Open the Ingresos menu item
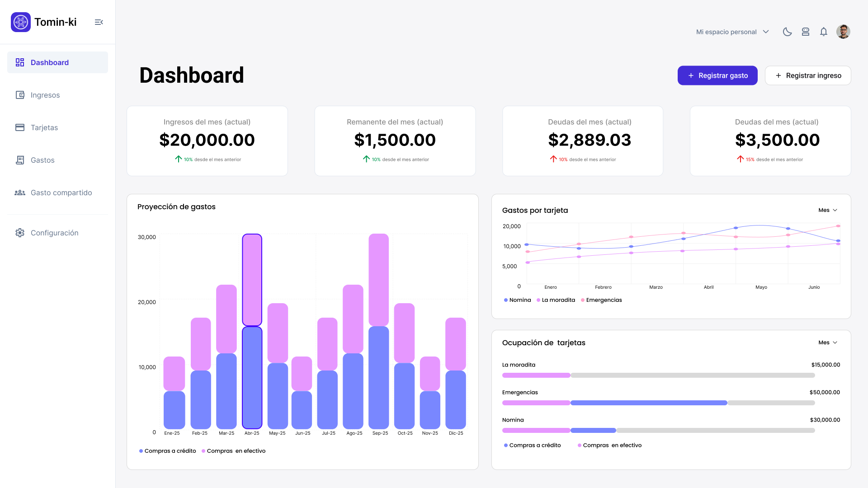This screenshot has width=868, height=488. (57, 95)
